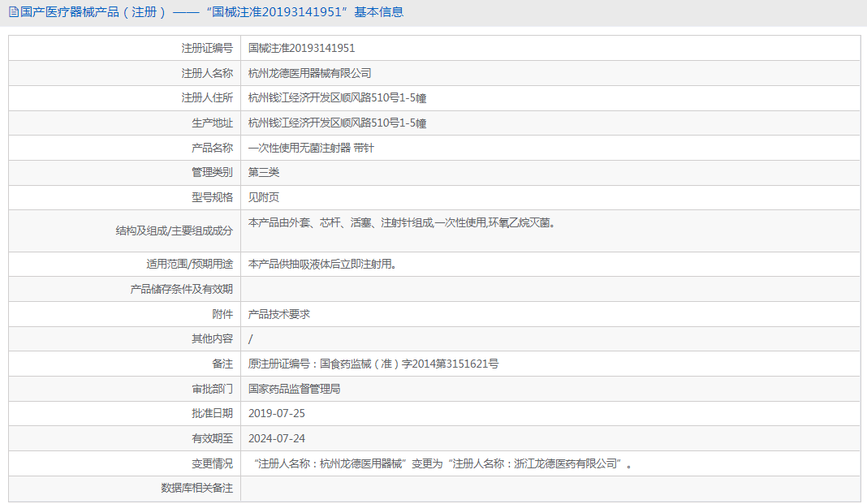Screen dimensions: 867x504
Task: Click registrant name 杭州龙德医用器械有限公司
Action: pyautogui.click(x=309, y=73)
